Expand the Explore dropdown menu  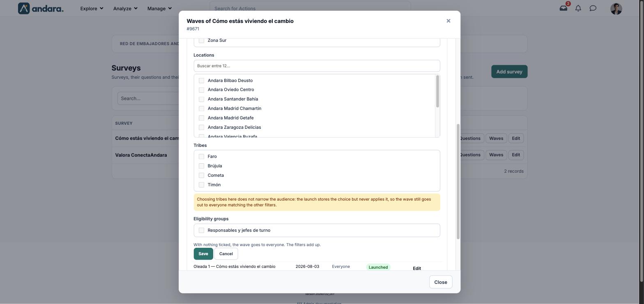(x=92, y=8)
